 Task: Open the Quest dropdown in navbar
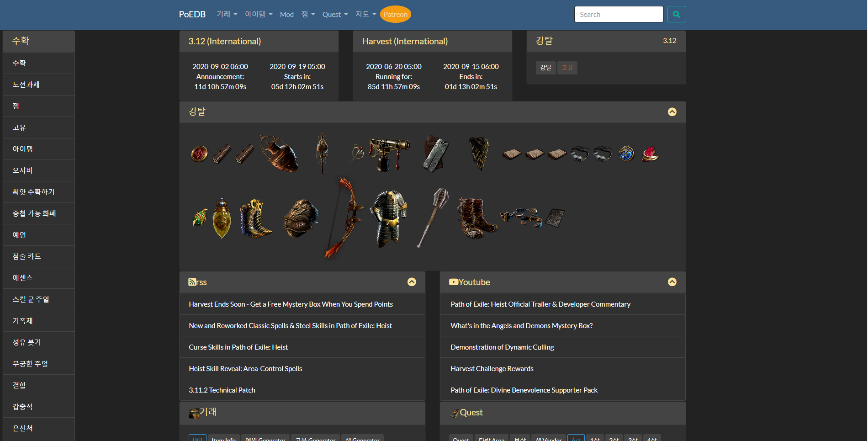335,14
